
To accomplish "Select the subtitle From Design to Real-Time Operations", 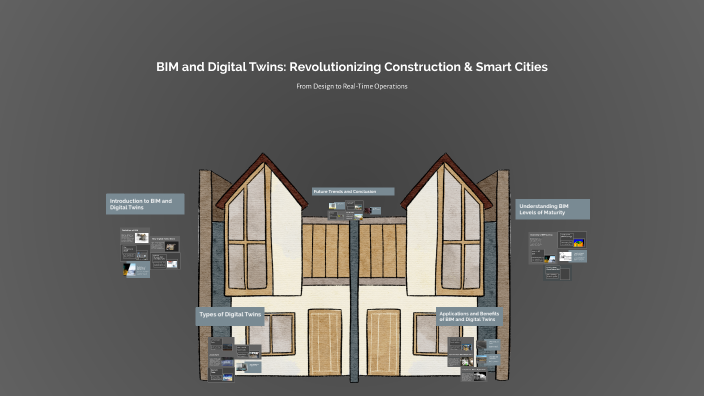I will [x=352, y=86].
